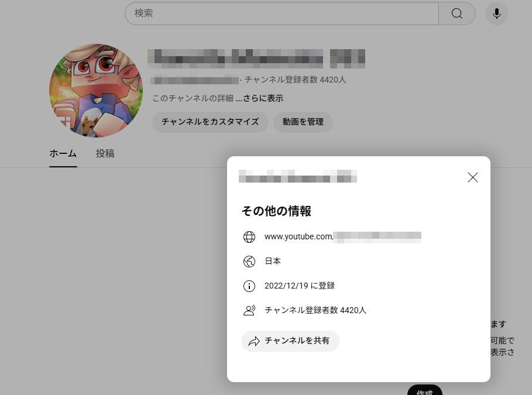The image size is (532, 395).
Task: Click the search input field
Action: pos(281,13)
